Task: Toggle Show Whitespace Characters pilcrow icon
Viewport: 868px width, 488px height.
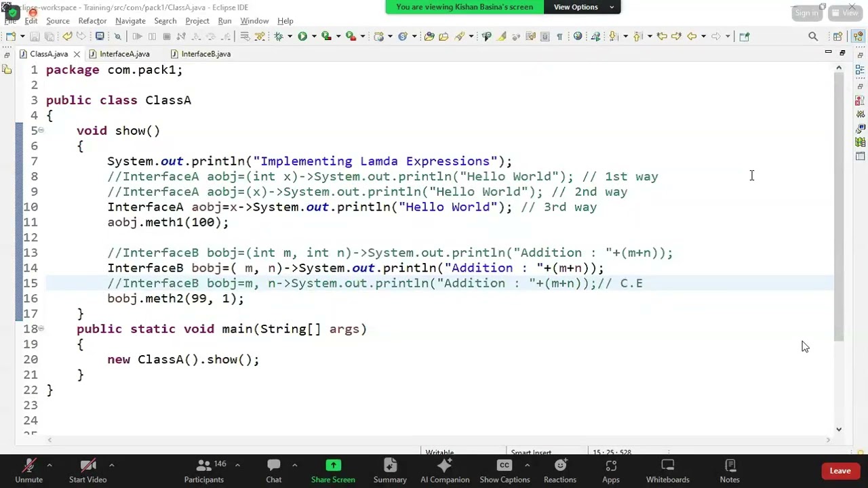Action: click(559, 36)
